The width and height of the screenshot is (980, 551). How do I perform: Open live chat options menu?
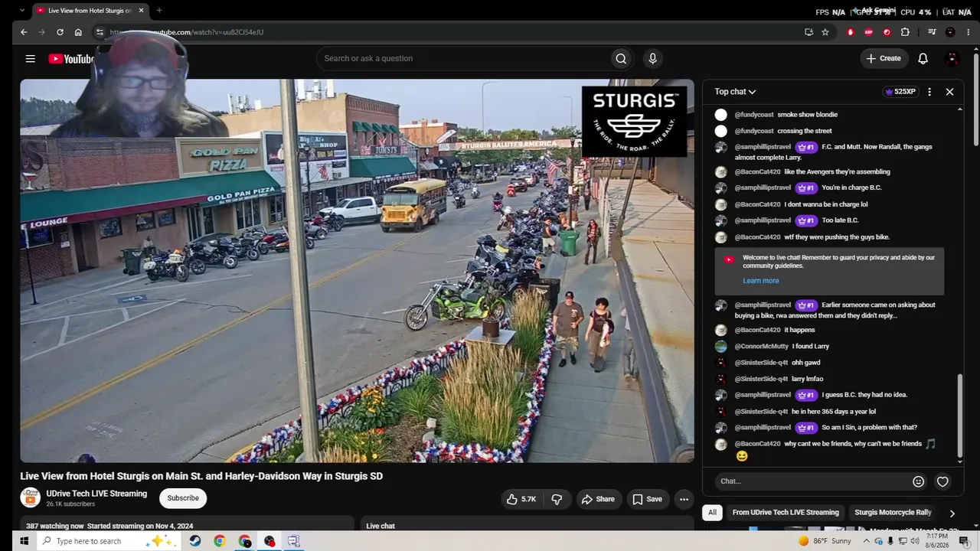(929, 92)
